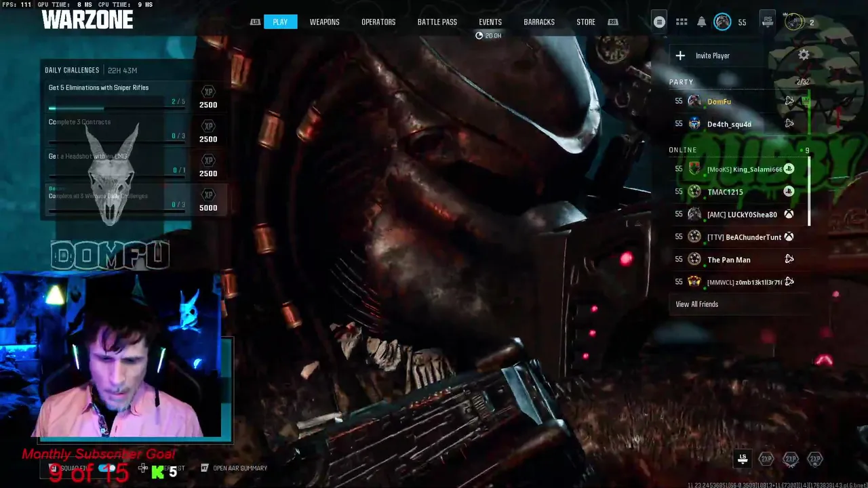Click the friends list scrollbar
This screenshot has height=488, width=868.
click(x=809, y=192)
